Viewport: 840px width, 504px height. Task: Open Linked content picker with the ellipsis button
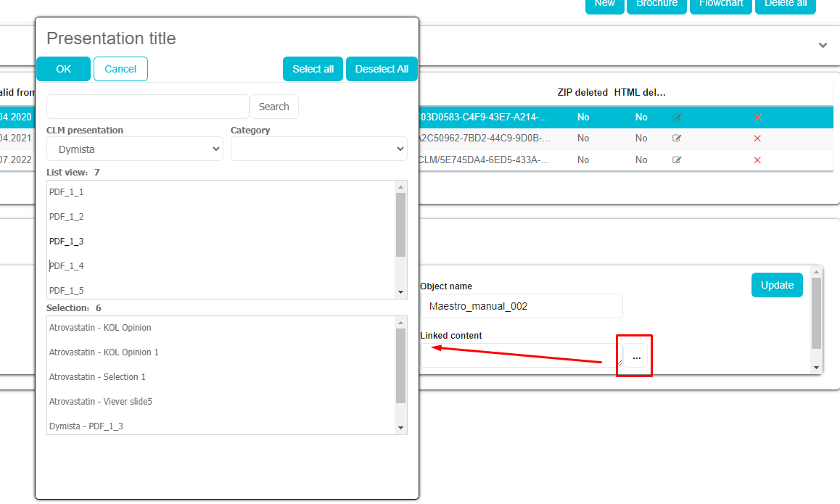click(x=635, y=356)
